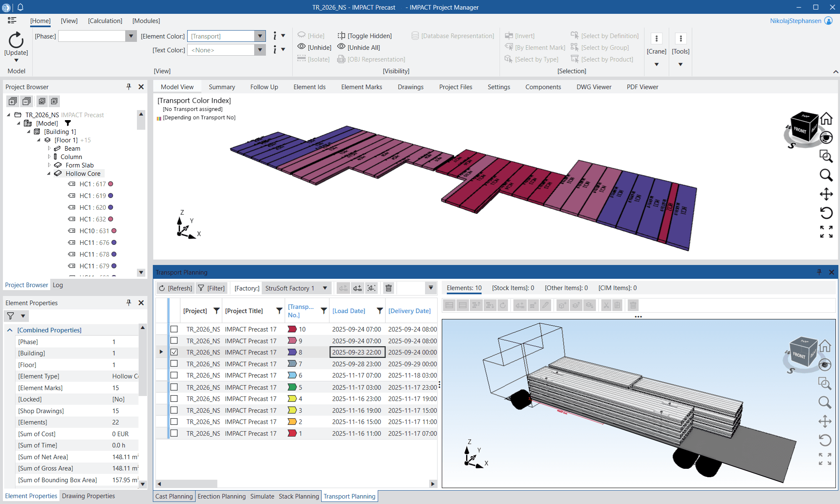840x504 pixels.
Task: Click the home icon in truck 3D viewer
Action: click(x=825, y=346)
